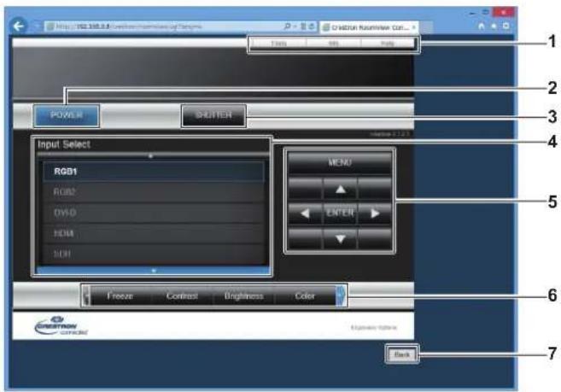Click the Brightness button
The image size is (561, 392).
click(x=244, y=296)
